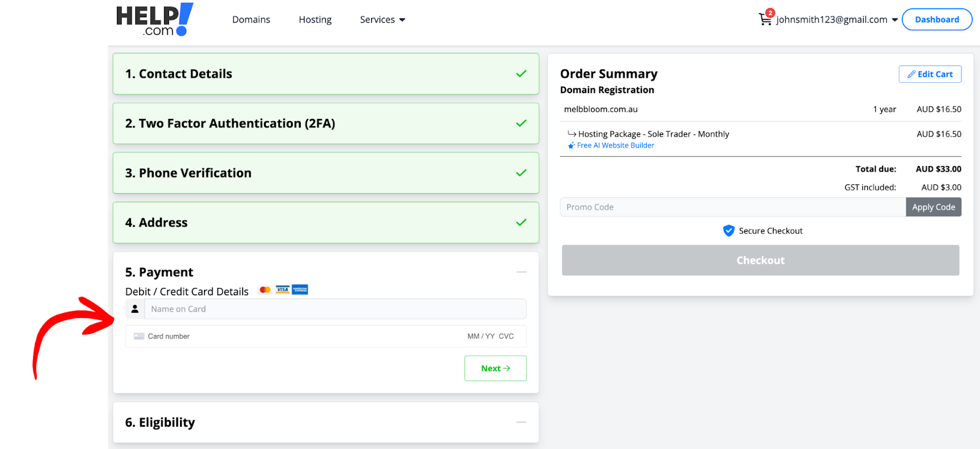Click the Help.com logo
Screen dimensions: 980x449
pos(154,20)
